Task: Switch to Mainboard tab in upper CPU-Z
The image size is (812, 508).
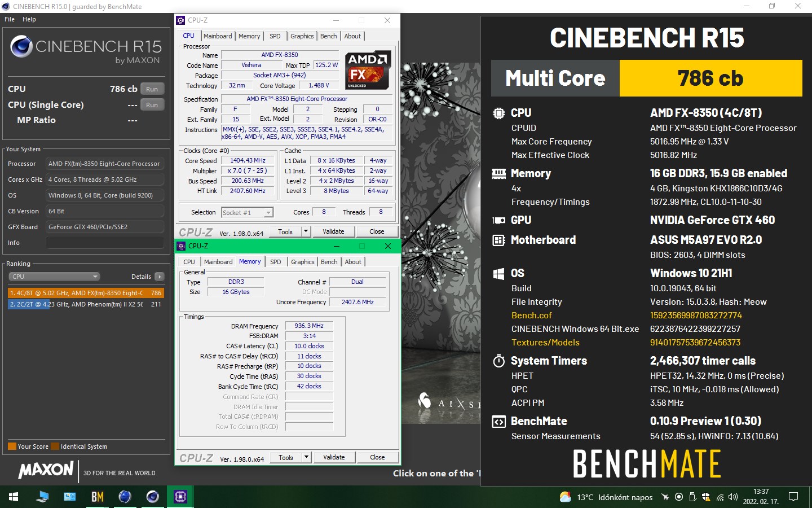Action: pos(218,36)
